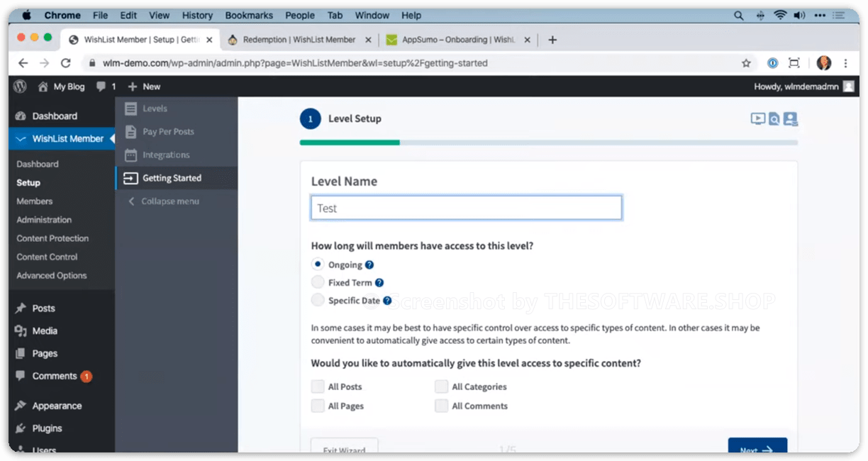
Task: Click the WordPress logo in the admin bar
Action: click(20, 87)
